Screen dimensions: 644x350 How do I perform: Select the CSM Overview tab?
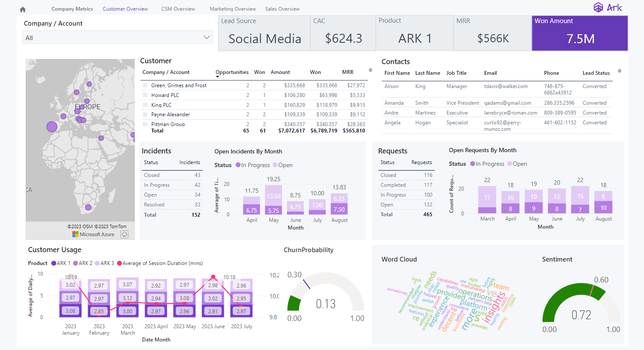(178, 9)
